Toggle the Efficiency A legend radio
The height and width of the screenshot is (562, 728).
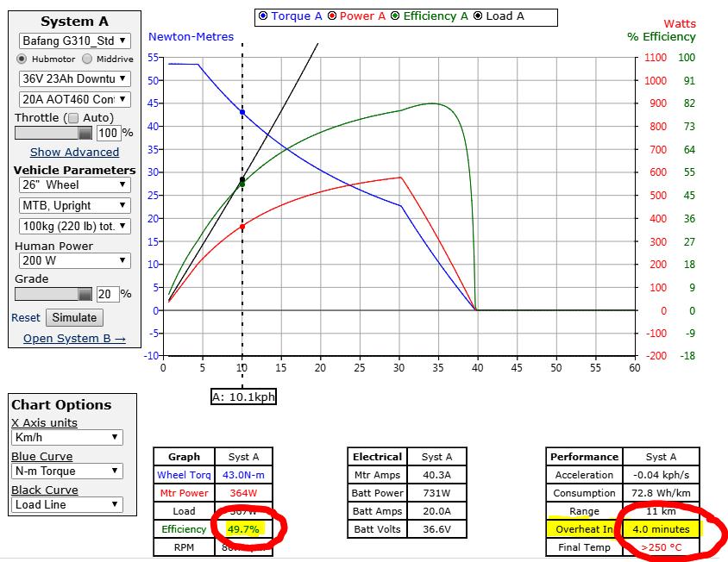[x=396, y=16]
